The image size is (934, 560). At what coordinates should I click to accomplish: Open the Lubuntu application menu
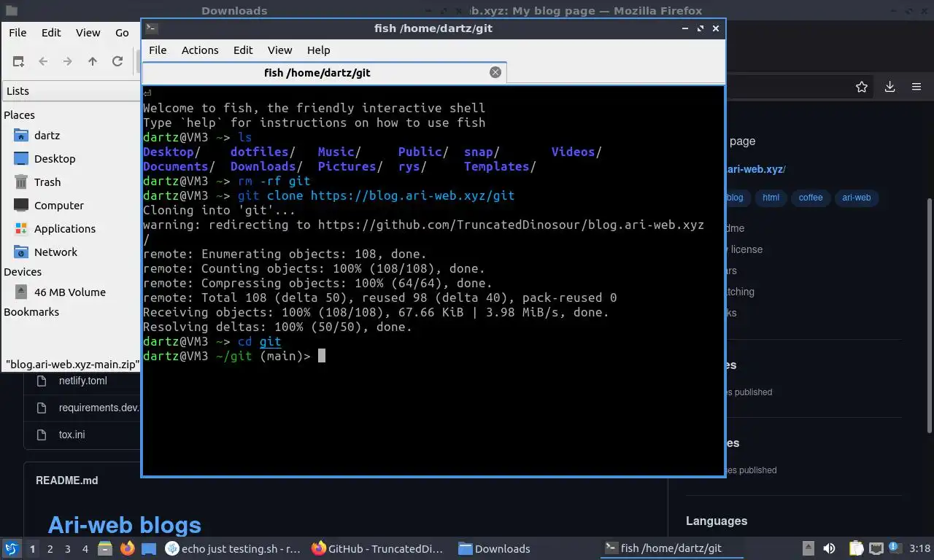point(12,548)
